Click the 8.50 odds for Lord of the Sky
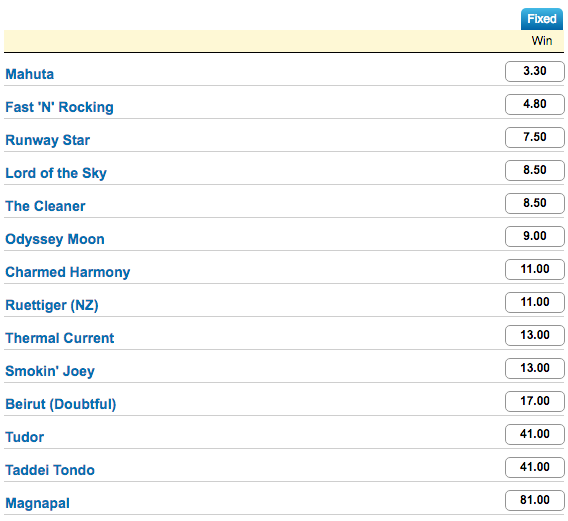 pos(535,170)
